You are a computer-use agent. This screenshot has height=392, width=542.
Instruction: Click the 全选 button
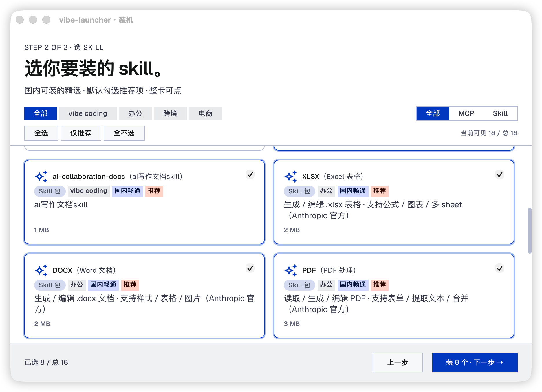click(41, 133)
